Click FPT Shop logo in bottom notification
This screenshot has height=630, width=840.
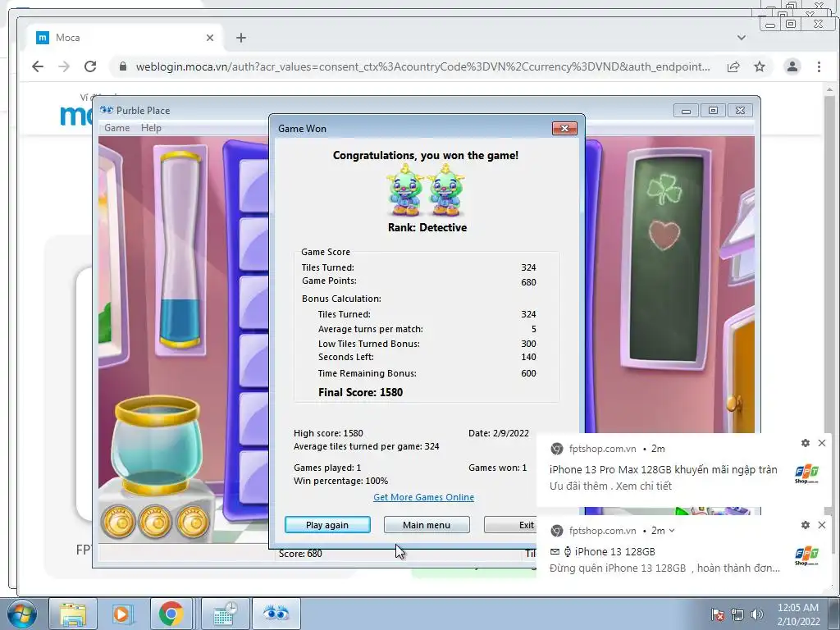(807, 557)
